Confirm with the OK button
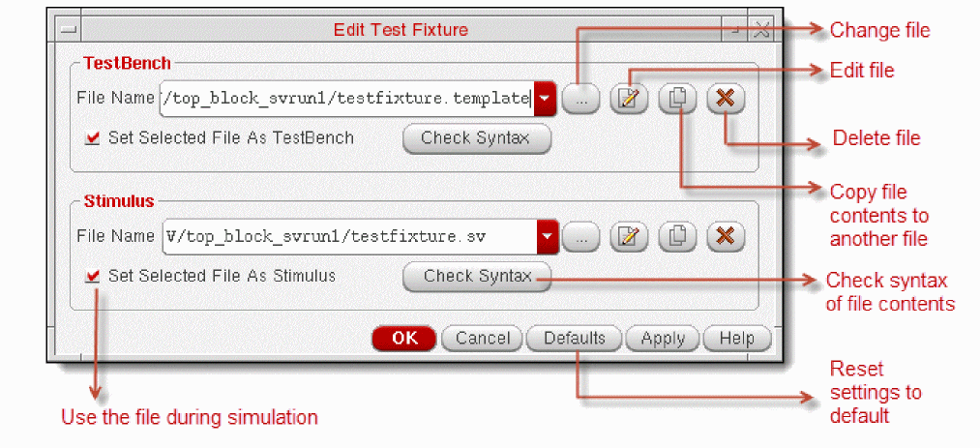 click(404, 338)
